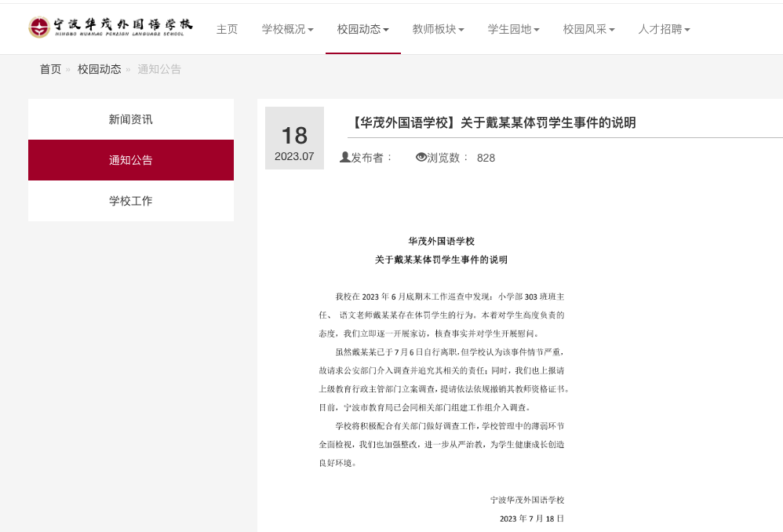The image size is (783, 532).
Task: Expand the 人才招聘 dropdown menu
Action: pyautogui.click(x=664, y=28)
